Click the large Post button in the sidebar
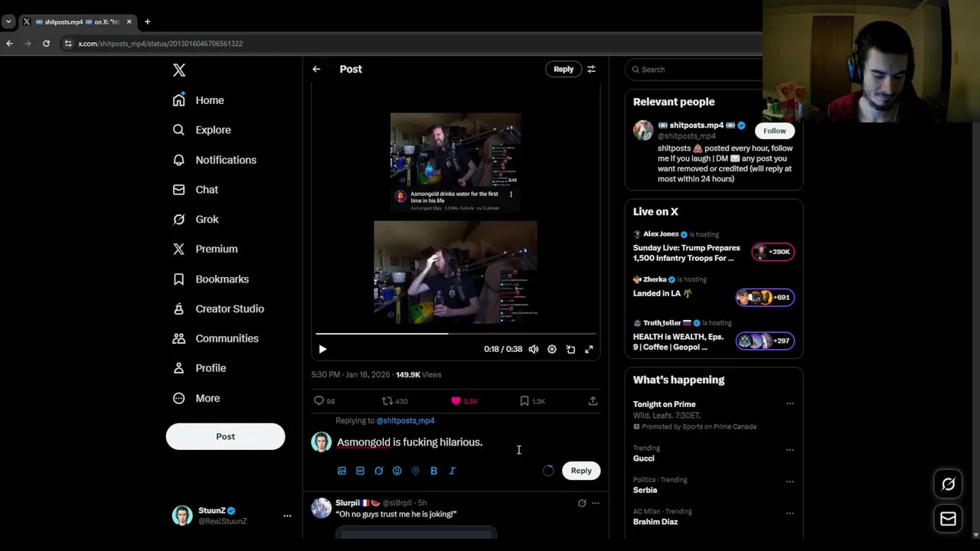Viewport: 980px width, 551px height. 225,436
